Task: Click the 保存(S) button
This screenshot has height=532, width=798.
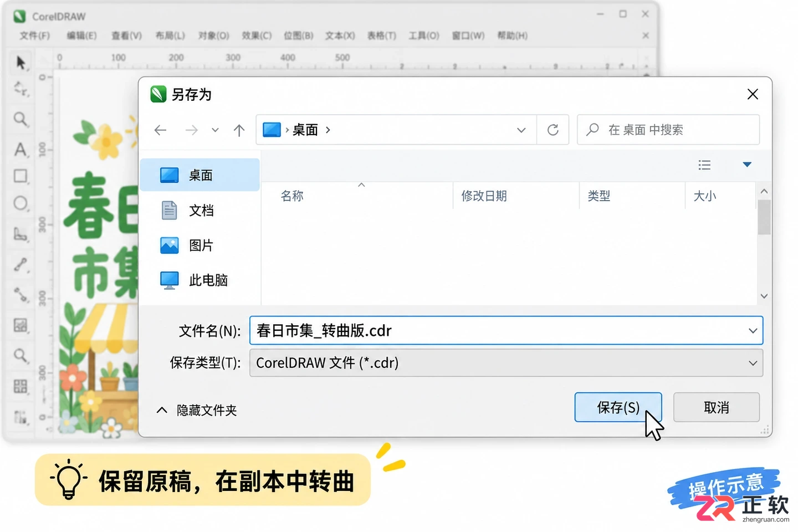Action: tap(618, 407)
